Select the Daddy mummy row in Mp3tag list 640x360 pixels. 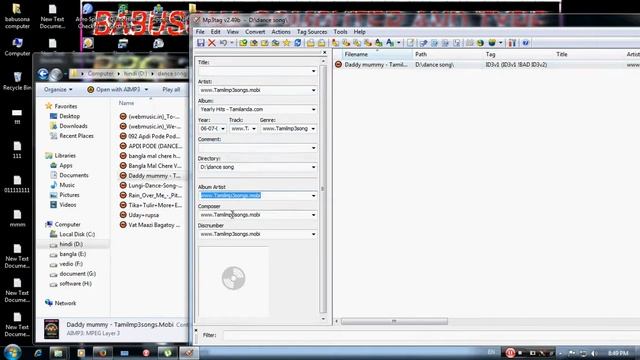(487, 64)
